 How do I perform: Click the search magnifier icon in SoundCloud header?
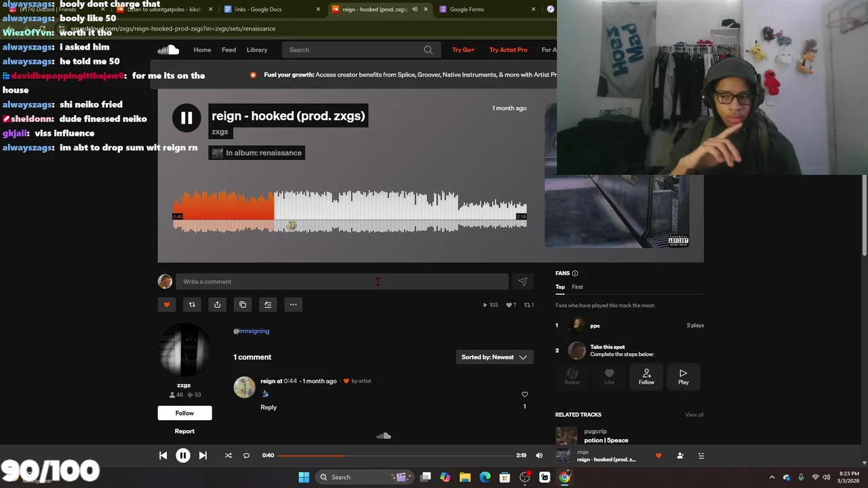click(428, 49)
